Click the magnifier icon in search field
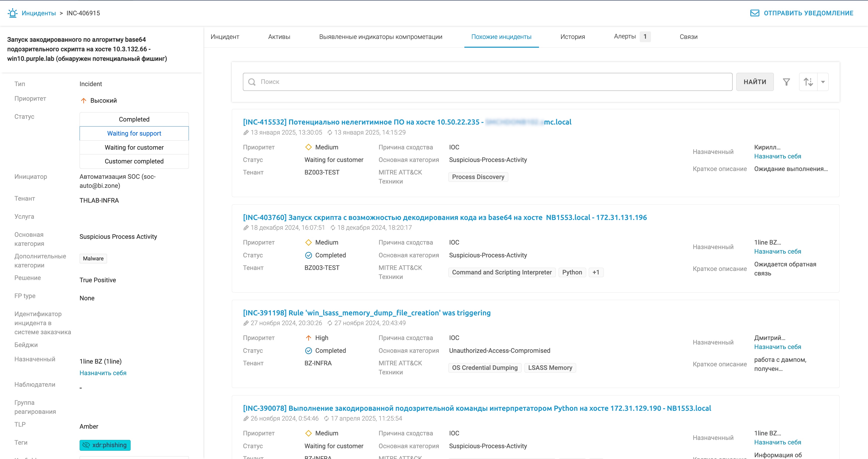Screen dimensions: 868x459 pyautogui.click(x=252, y=82)
